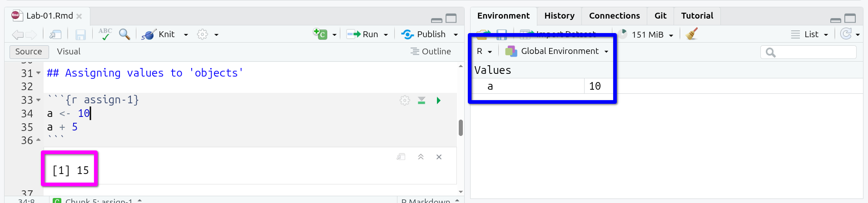The width and height of the screenshot is (868, 203).
Task: Switch editor to Visual mode
Action: 69,52
